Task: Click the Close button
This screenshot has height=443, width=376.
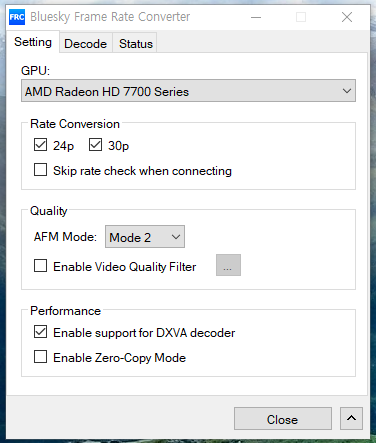Action: pyautogui.click(x=283, y=419)
